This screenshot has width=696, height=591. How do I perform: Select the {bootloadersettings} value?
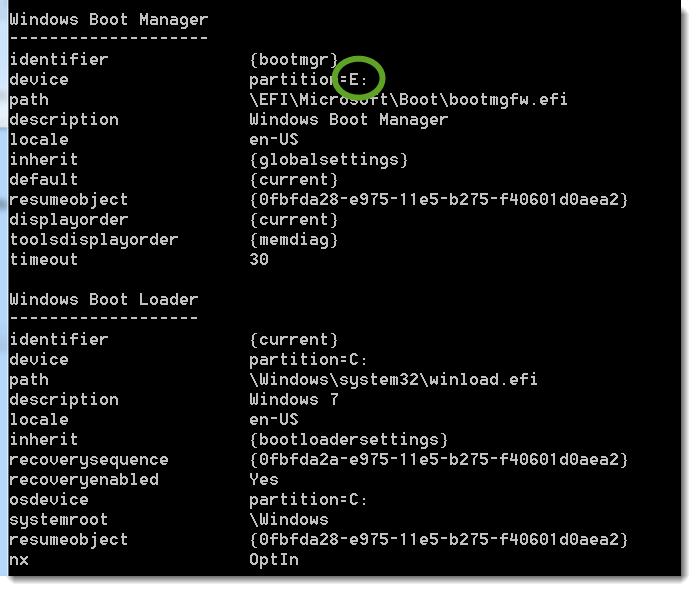point(348,440)
